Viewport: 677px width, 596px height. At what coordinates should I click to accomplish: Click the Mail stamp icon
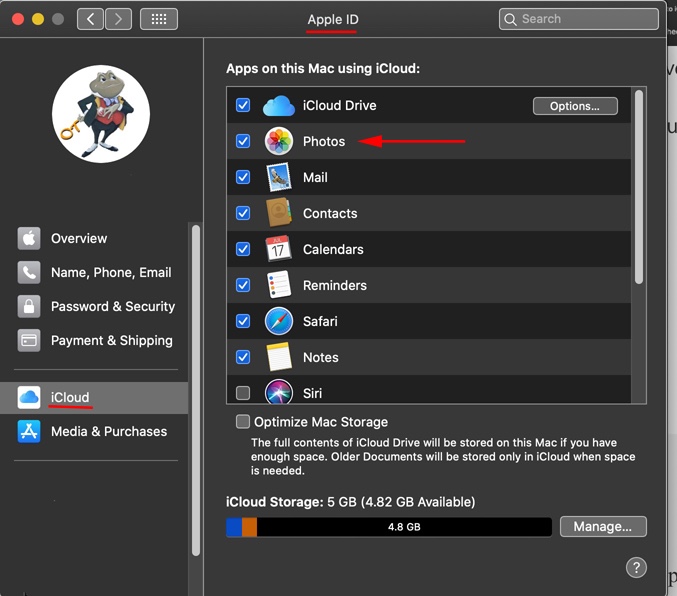point(278,177)
